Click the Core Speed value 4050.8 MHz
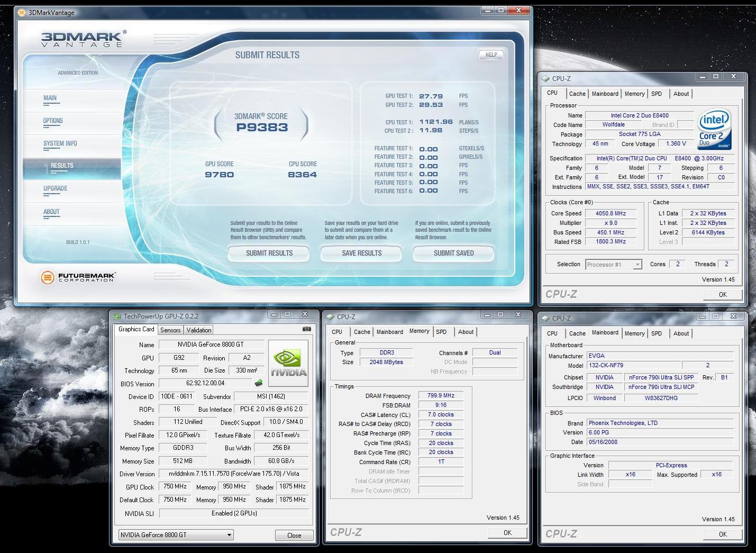The width and height of the screenshot is (756, 553). (611, 214)
